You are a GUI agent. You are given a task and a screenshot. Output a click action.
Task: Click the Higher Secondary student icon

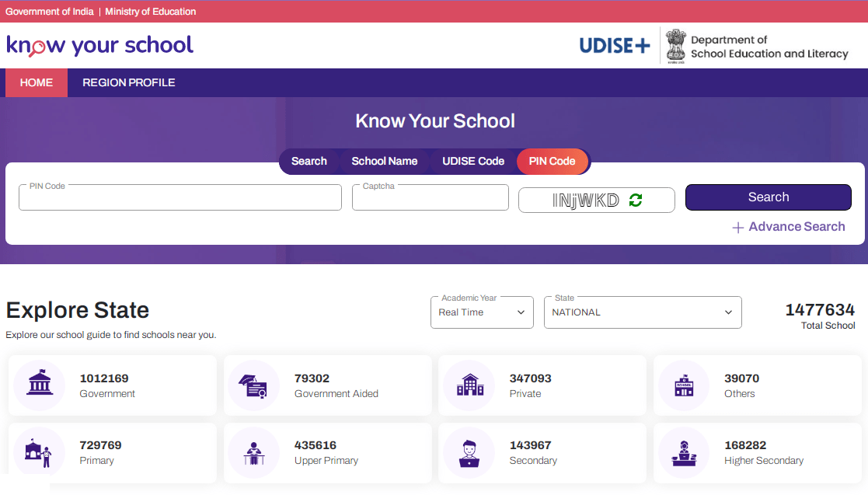click(684, 452)
